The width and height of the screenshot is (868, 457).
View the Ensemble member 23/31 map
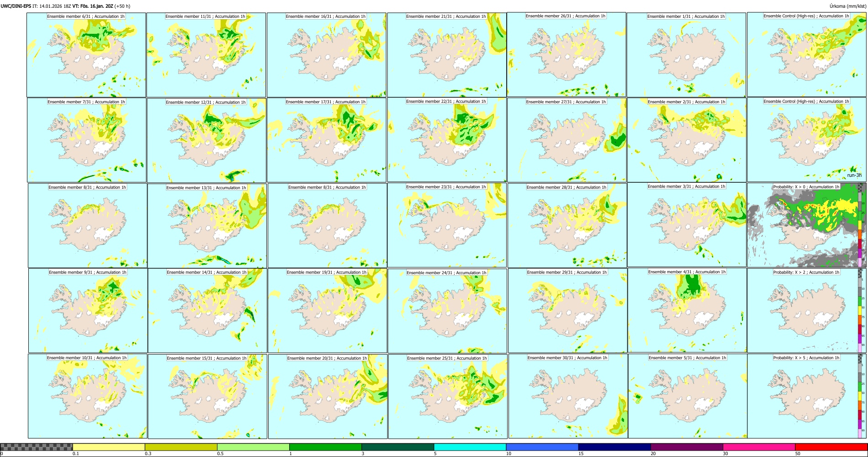pyautogui.click(x=447, y=225)
